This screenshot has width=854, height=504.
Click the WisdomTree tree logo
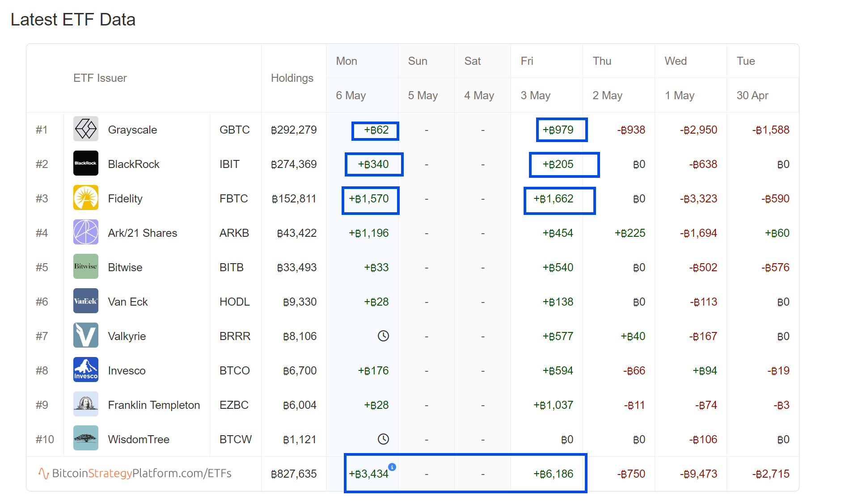[85, 439]
